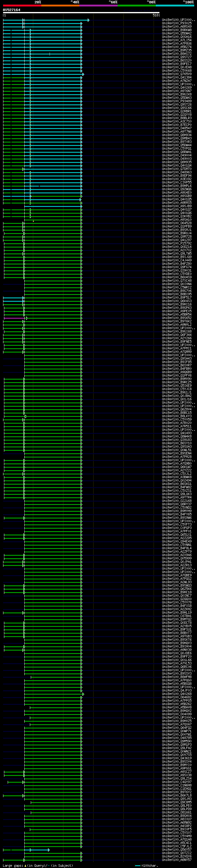Screen dimensions: 197x868
Task: Select hit label UniRef100_P15792
Action: coord(177,243)
